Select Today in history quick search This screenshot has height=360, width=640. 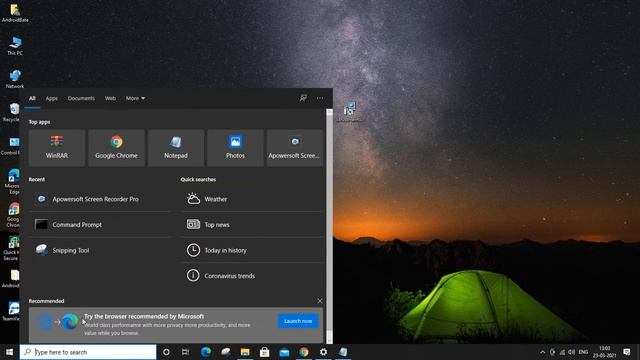[x=252, y=250]
